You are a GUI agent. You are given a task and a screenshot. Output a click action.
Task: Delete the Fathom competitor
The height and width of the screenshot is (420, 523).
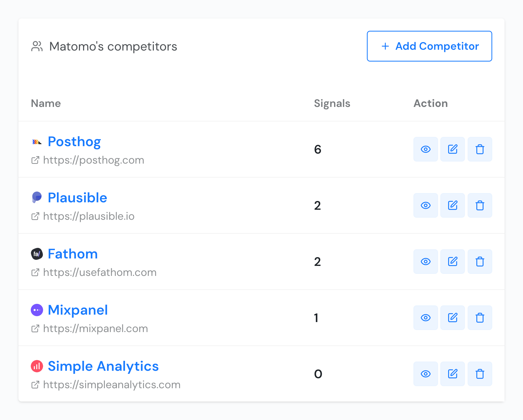(480, 262)
